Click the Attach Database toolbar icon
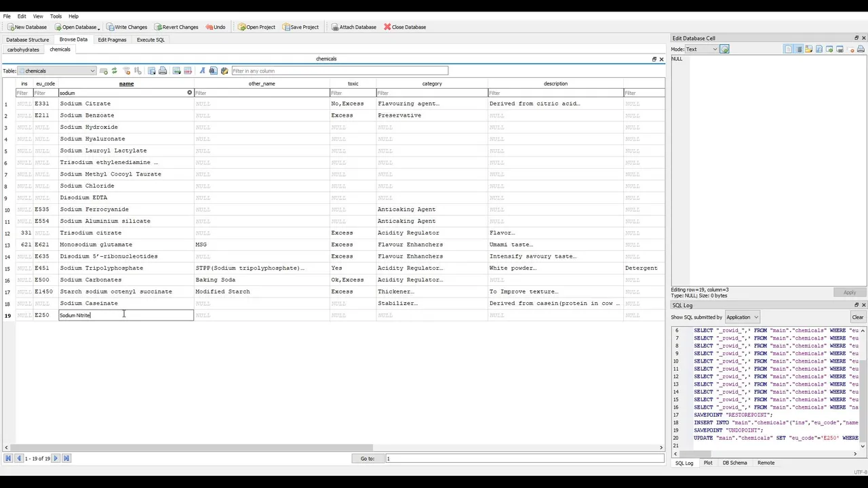This screenshot has width=868, height=488. click(335, 27)
